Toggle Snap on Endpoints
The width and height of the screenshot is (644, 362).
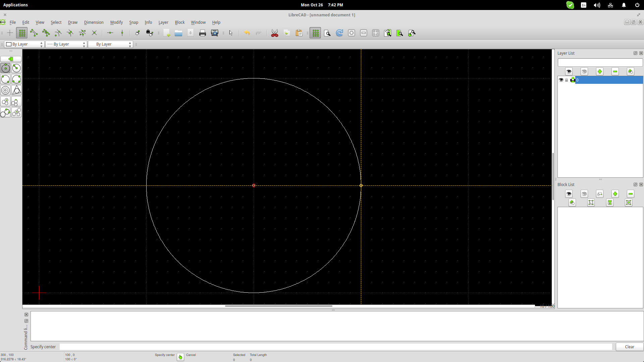pos(34,33)
